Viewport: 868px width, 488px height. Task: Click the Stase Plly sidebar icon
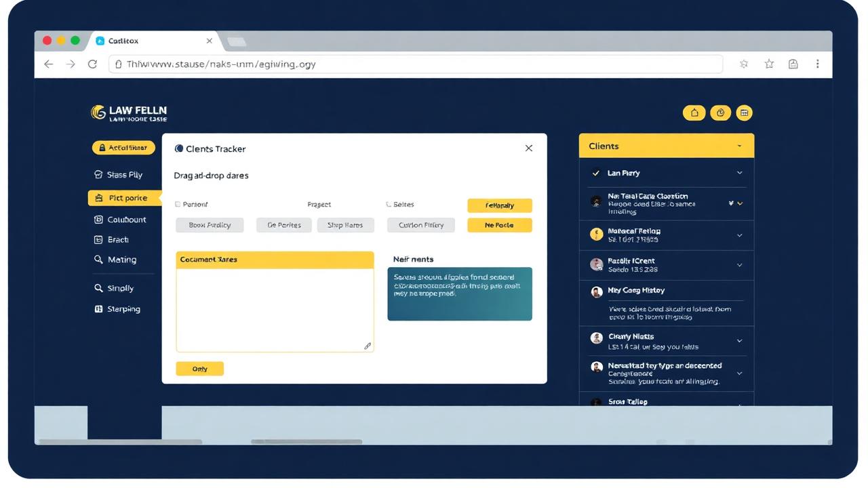point(98,175)
